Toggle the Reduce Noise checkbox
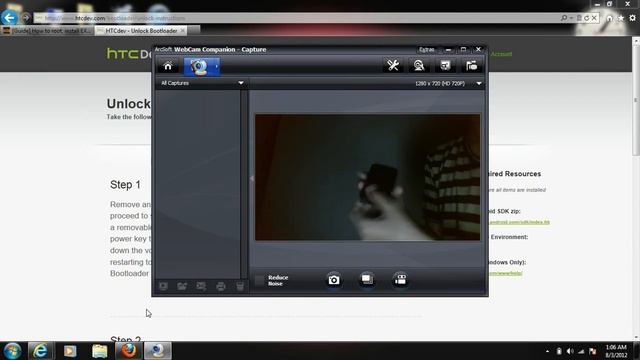The image size is (640, 360). 259,280
